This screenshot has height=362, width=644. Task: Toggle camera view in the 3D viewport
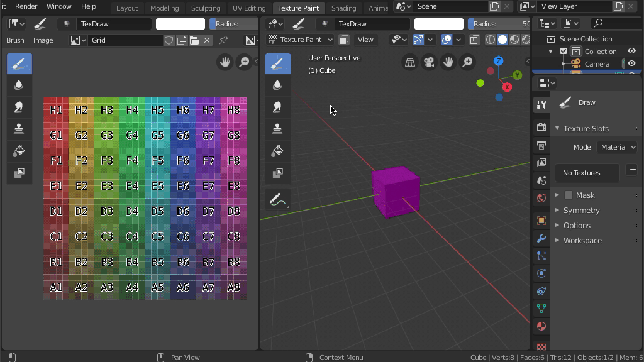429,62
